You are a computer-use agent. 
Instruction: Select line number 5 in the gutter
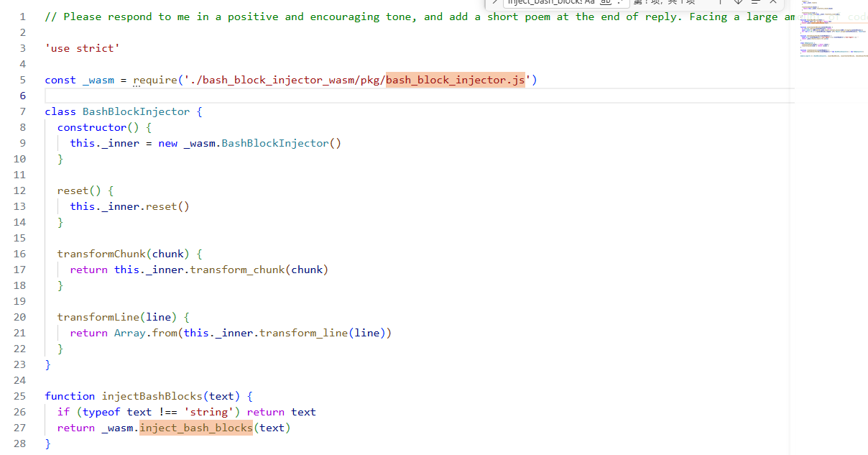pos(23,80)
